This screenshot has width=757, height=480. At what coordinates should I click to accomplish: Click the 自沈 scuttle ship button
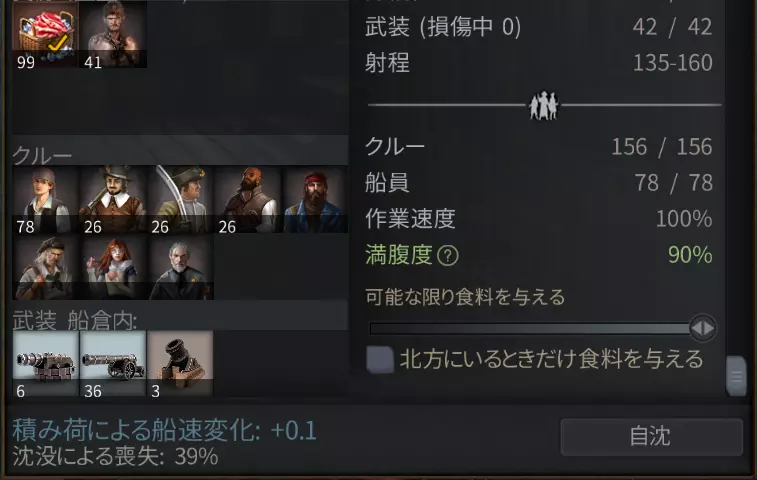coord(651,437)
